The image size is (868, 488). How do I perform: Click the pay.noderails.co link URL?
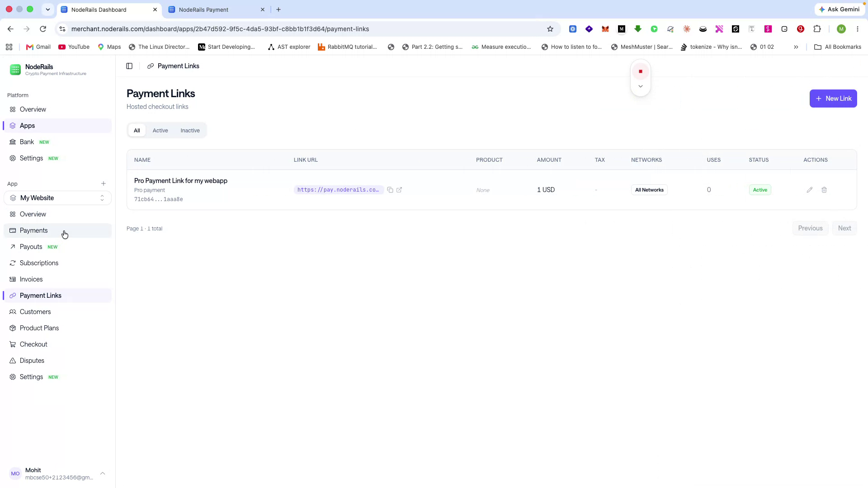(x=338, y=190)
